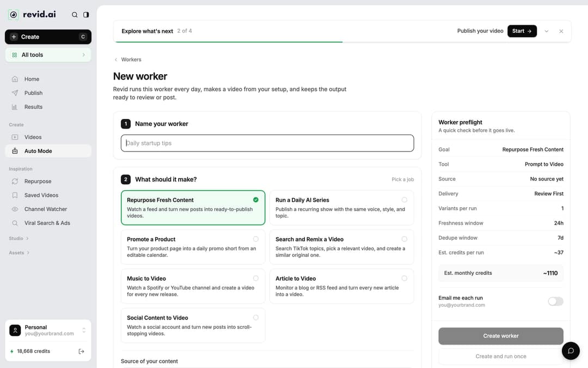Go to Videos in the sidebar
The image size is (588, 368).
tap(48, 137)
